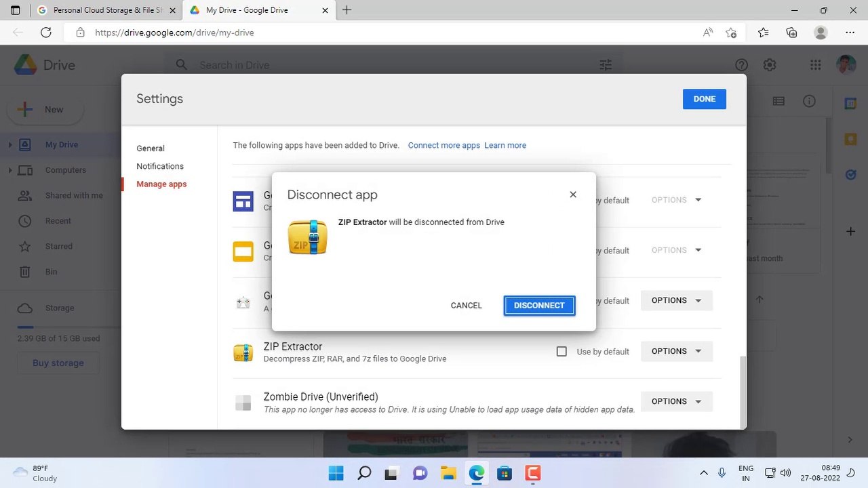Viewport: 868px width, 488px height.
Task: Open the Drive support help icon
Action: click(741, 65)
